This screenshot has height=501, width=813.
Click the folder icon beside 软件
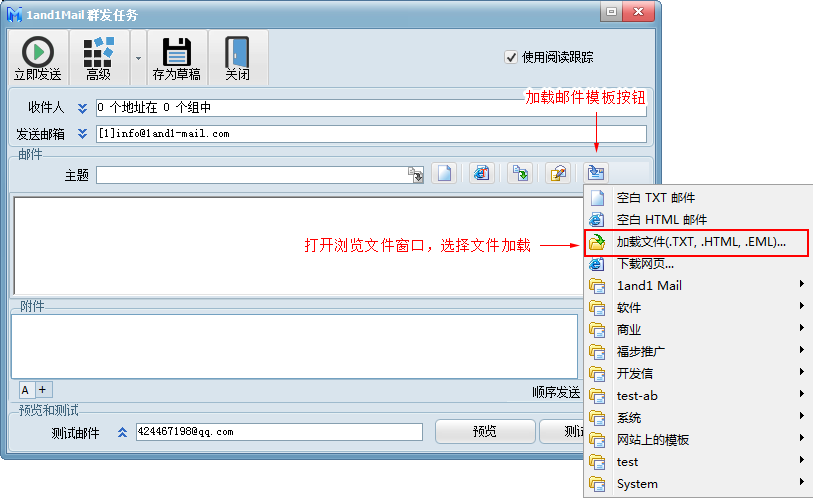tap(597, 308)
